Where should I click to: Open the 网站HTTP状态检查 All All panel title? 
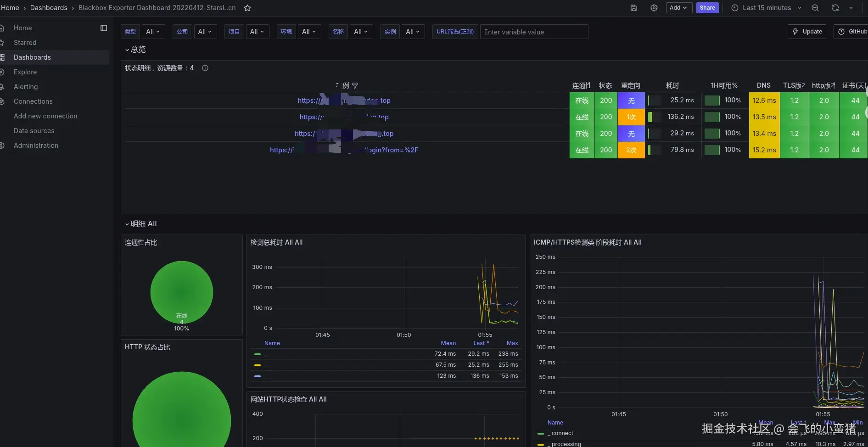288,400
